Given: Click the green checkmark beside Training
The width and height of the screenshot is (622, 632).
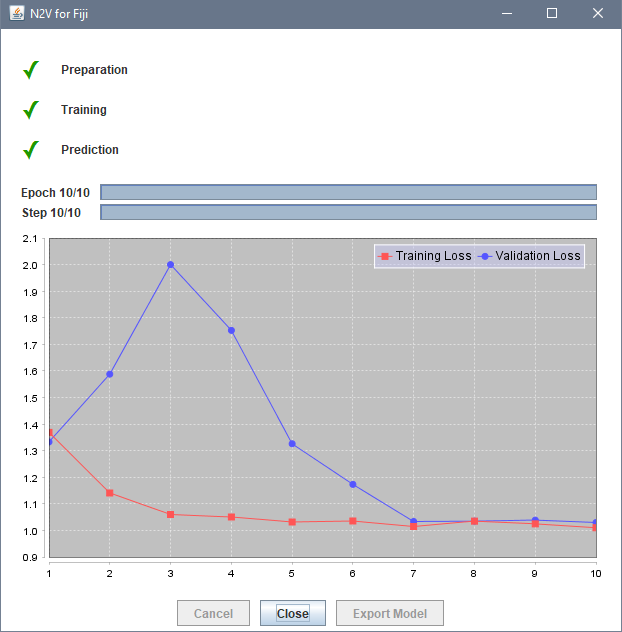Looking at the screenshot, I should point(31,110).
